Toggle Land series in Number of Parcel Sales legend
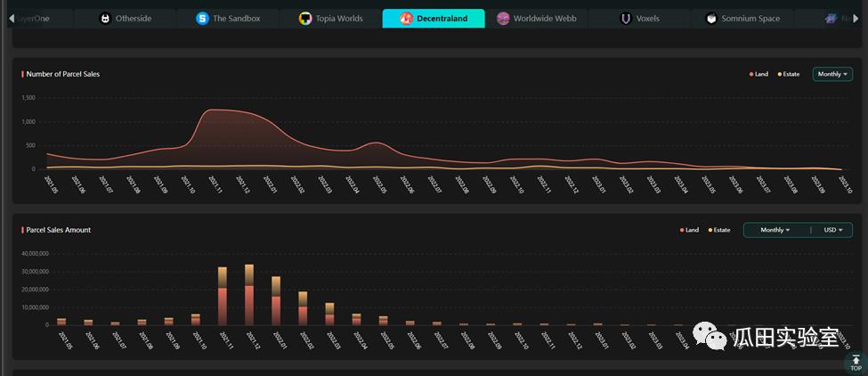The width and height of the screenshot is (868, 376). pos(758,74)
